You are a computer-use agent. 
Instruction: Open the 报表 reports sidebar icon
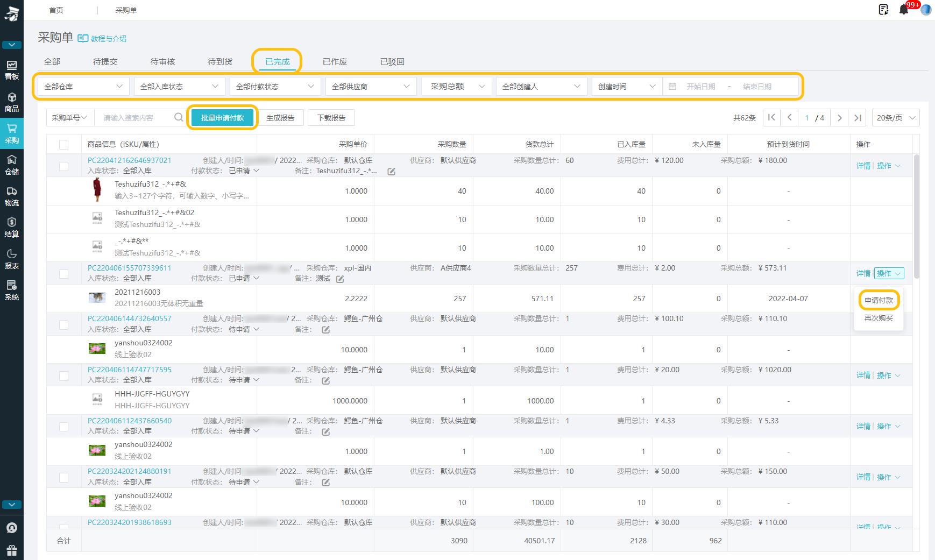click(x=11, y=259)
